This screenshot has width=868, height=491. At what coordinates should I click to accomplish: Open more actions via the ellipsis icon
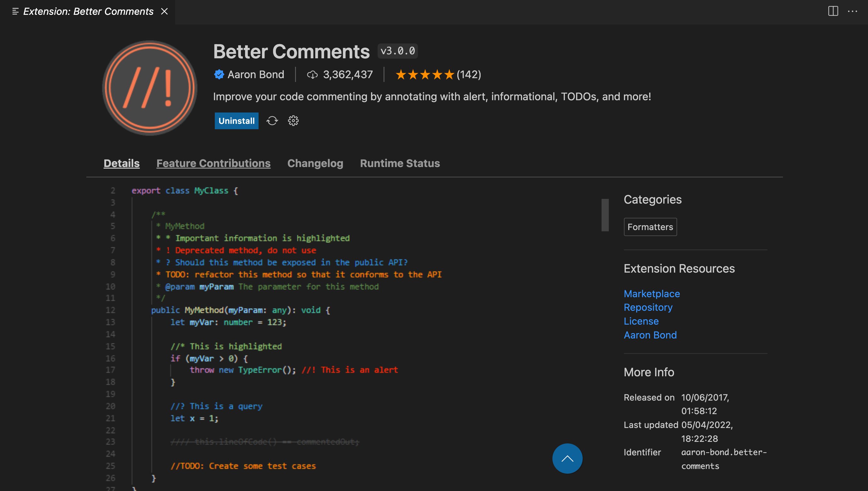point(852,11)
